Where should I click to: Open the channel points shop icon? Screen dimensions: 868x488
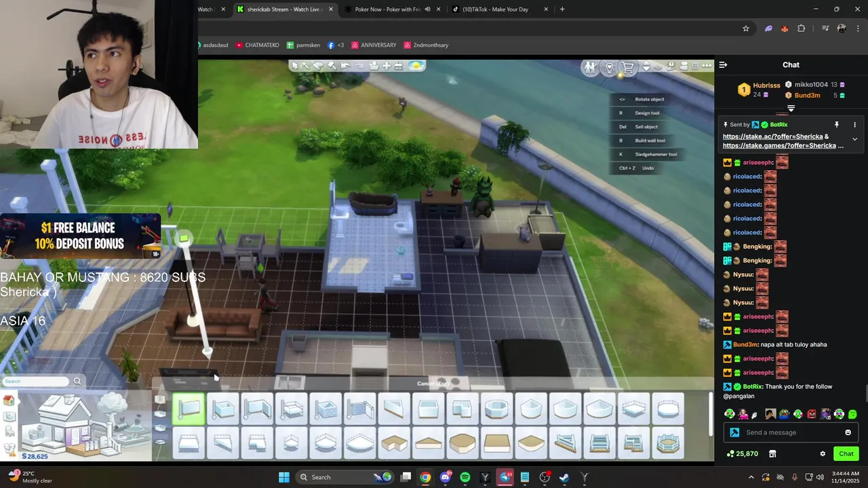coord(772,454)
